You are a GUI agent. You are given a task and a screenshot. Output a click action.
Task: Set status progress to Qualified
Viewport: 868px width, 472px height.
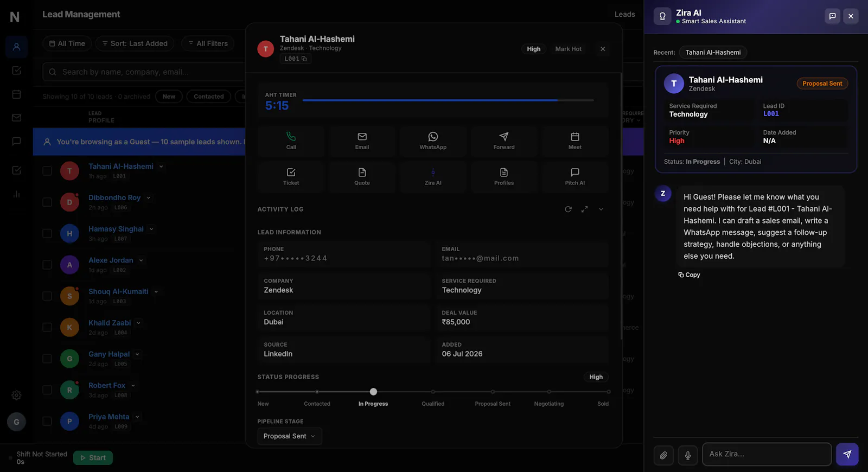click(x=433, y=392)
